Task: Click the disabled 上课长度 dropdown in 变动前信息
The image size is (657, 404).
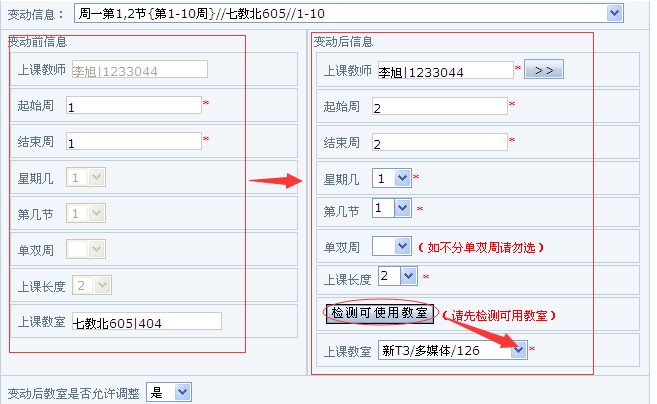Action: point(92,285)
